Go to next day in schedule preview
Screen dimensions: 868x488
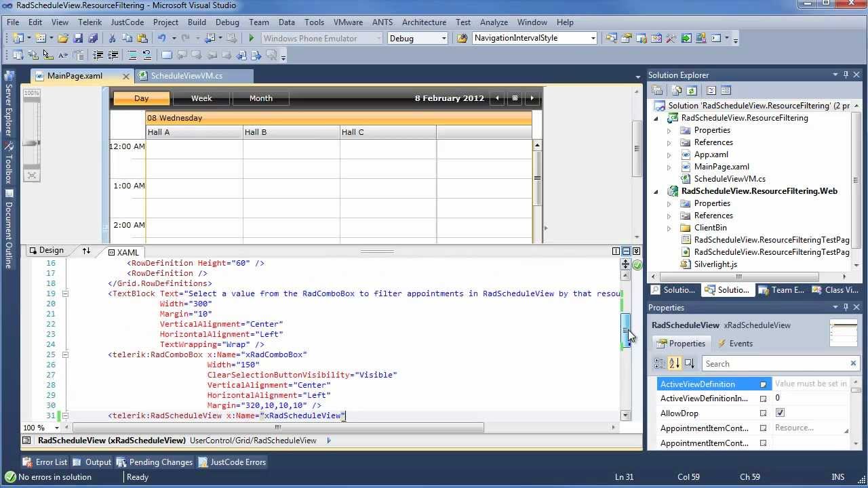[532, 98]
